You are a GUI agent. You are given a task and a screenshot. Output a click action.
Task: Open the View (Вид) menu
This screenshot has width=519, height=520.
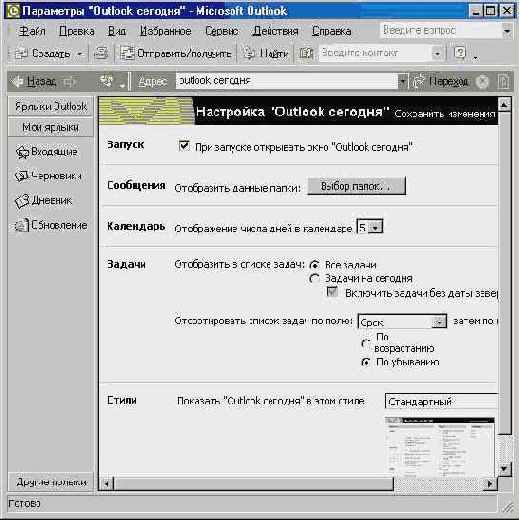pos(117,31)
